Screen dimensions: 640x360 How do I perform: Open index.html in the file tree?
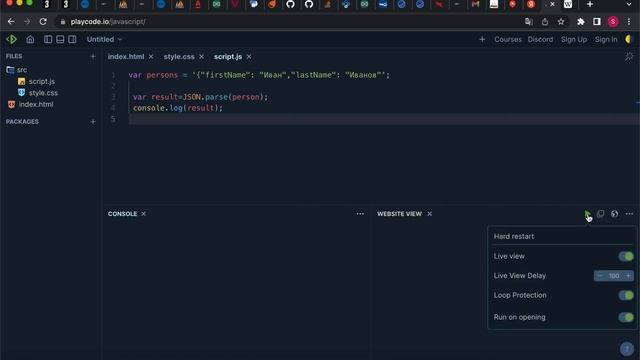pos(31,104)
